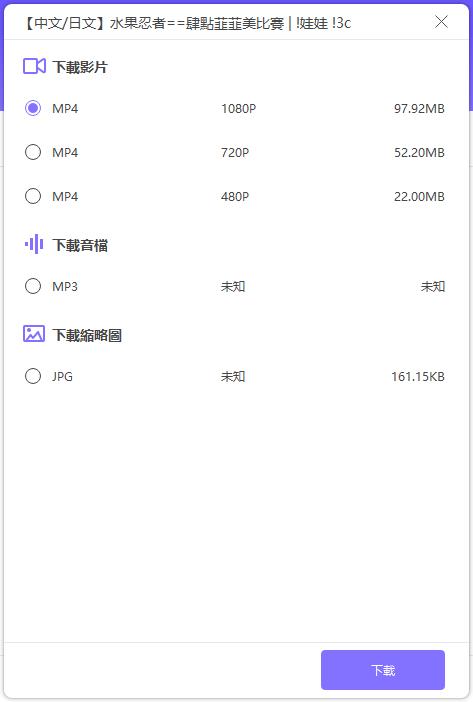This screenshot has height=702, width=473.
Task: Click the video camera icon beside 下載影片
Action: [34, 66]
